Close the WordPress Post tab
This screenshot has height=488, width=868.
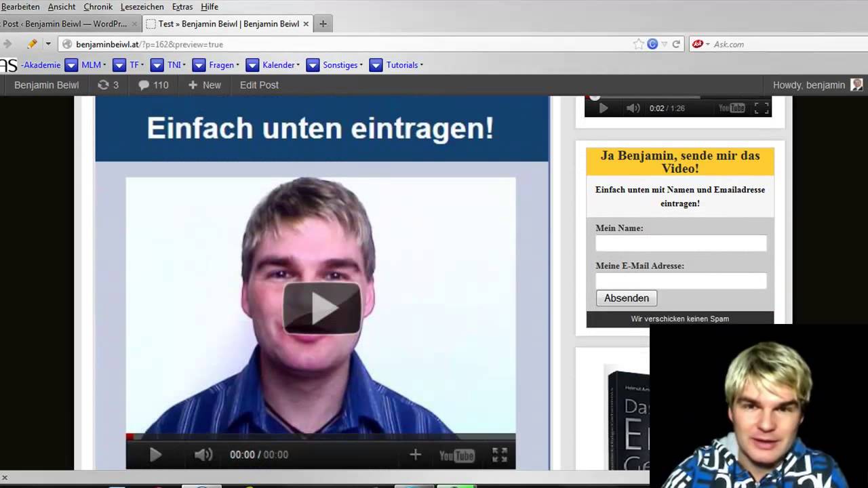(134, 24)
